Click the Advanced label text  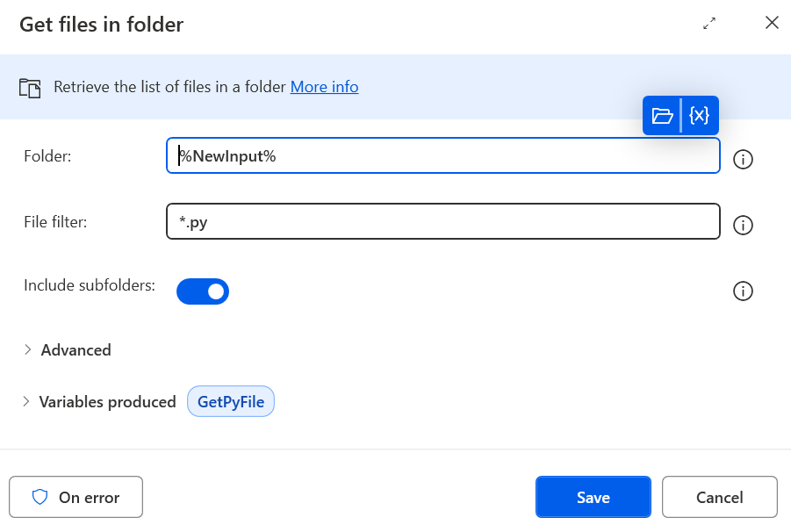click(76, 350)
